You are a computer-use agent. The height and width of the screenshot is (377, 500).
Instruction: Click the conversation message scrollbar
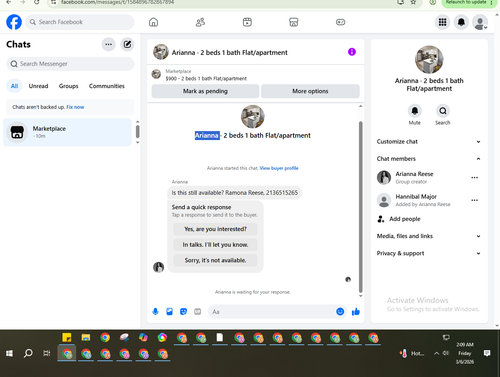tap(360, 207)
